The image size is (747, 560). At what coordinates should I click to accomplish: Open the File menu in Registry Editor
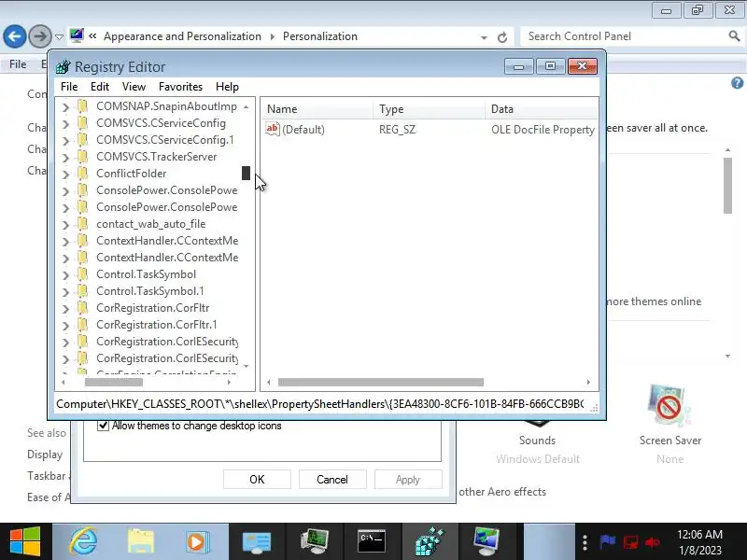point(69,87)
